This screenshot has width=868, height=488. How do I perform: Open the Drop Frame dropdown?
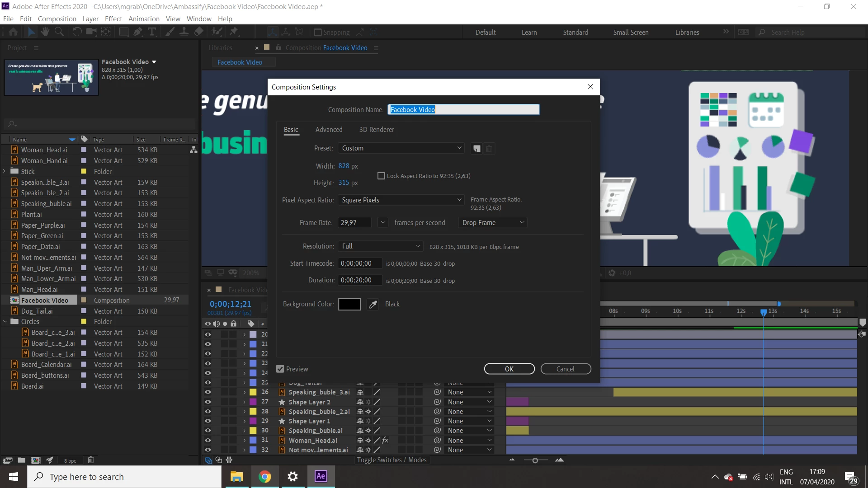coord(493,222)
